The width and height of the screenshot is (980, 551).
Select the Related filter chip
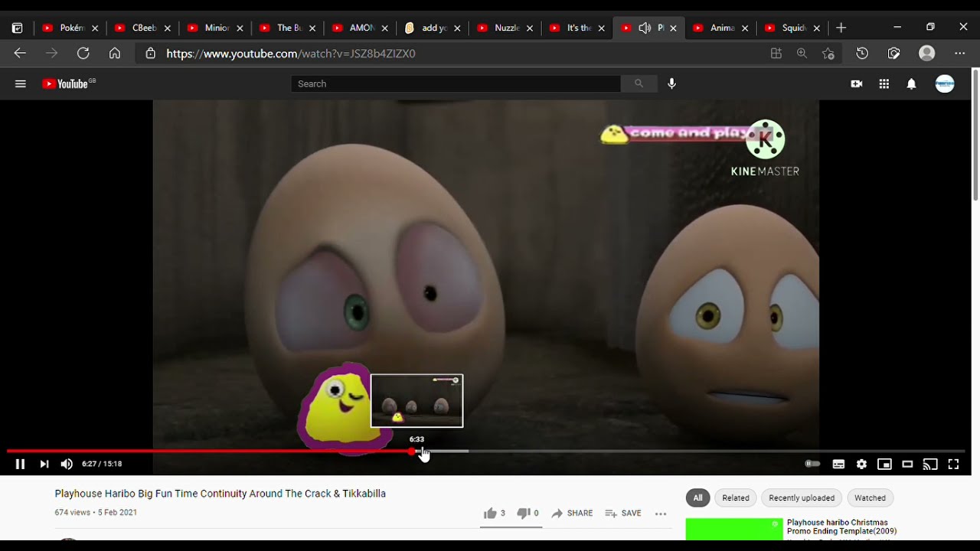736,498
